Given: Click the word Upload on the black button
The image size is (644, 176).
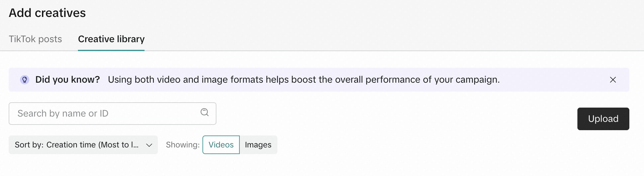Looking at the screenshot, I should (603, 119).
